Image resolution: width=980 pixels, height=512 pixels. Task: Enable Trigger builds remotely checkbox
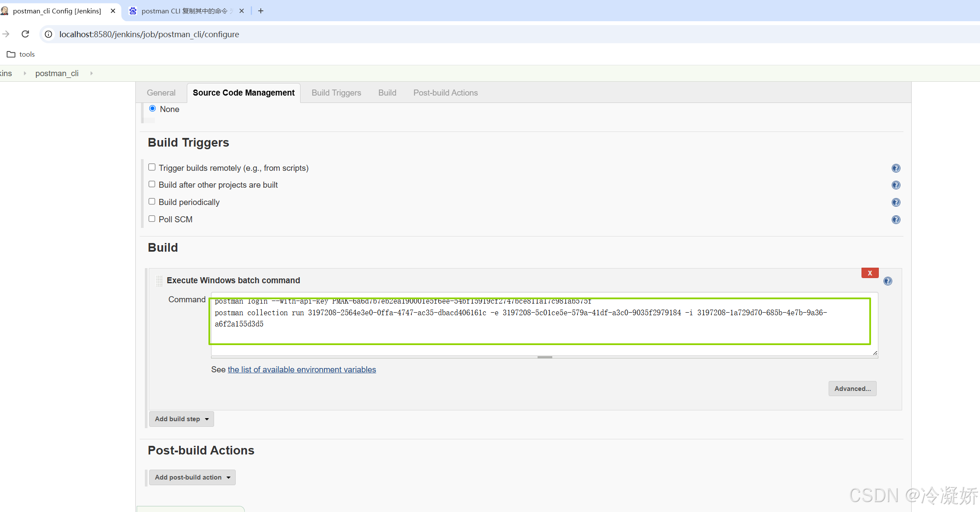pyautogui.click(x=152, y=167)
